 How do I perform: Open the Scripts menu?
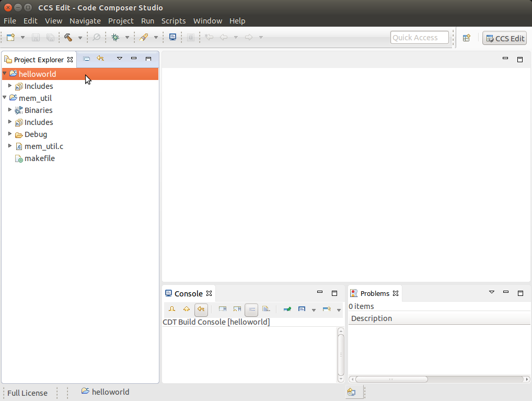pos(174,21)
